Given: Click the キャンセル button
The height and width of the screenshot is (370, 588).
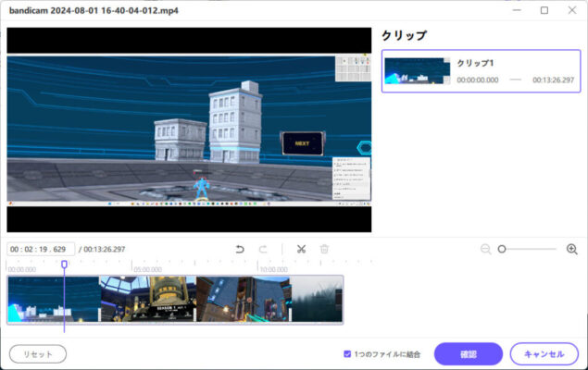Looking at the screenshot, I should point(544,354).
